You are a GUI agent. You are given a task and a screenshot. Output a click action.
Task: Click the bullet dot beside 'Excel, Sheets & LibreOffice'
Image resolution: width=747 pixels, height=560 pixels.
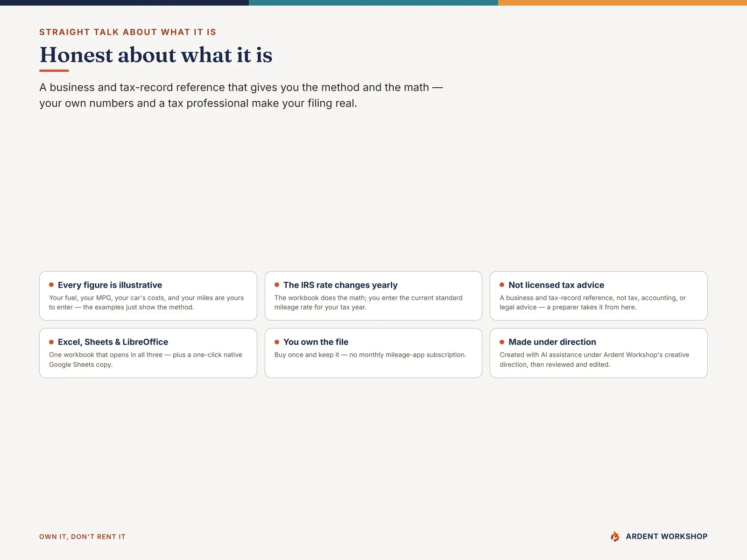[x=51, y=342]
